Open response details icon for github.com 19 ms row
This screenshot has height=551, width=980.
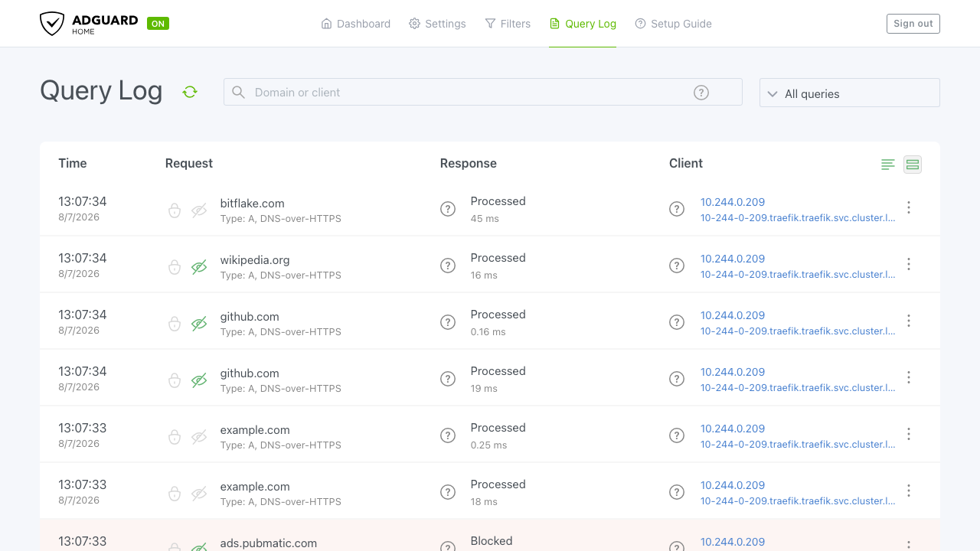pos(448,379)
